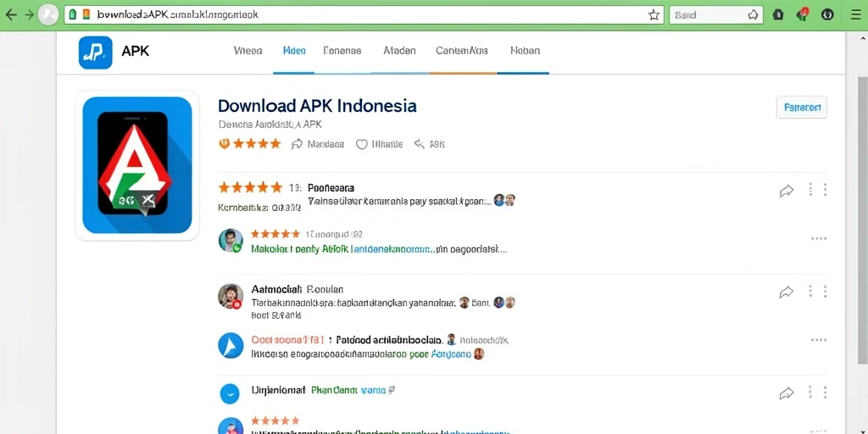
Task: Open the dark shield extension icon
Action: [778, 15]
